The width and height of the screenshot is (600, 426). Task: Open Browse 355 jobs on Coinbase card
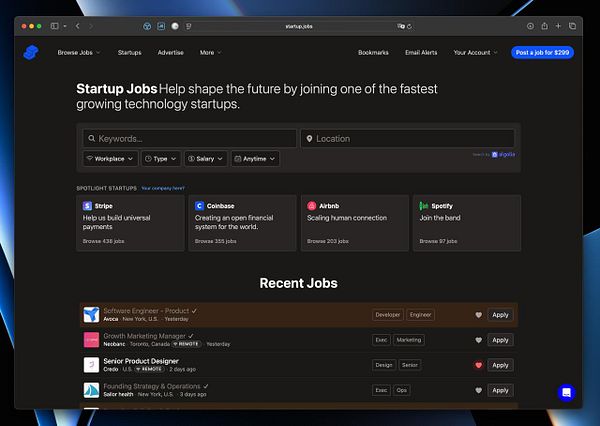(x=215, y=241)
